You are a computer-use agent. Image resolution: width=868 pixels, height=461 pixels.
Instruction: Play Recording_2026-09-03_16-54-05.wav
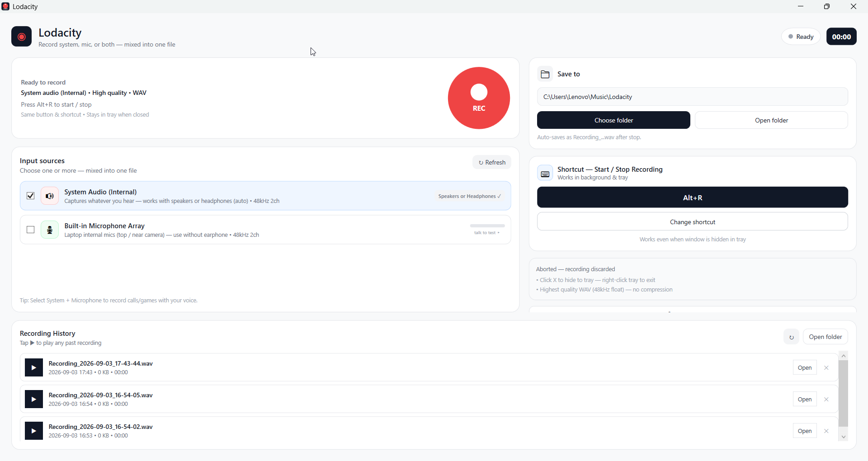(34, 399)
